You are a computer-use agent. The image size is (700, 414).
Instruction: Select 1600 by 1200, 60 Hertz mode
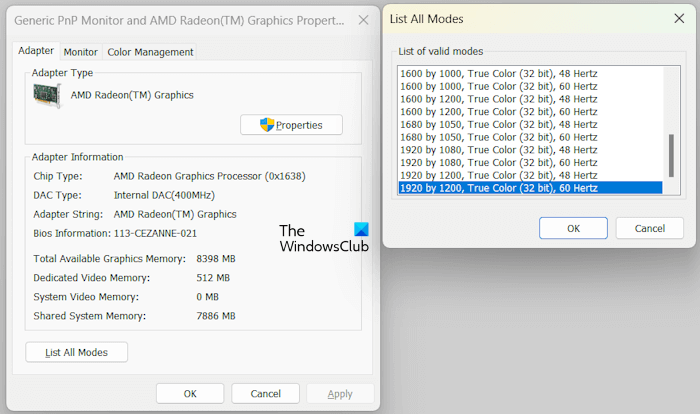click(498, 111)
